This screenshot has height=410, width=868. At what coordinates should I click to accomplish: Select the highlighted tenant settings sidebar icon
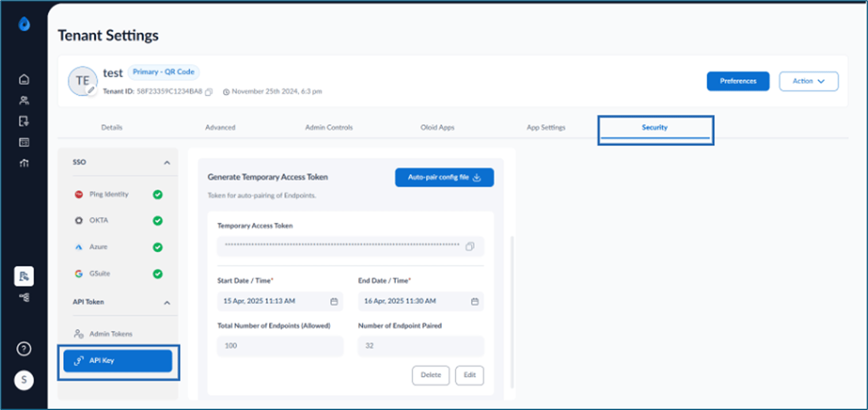(24, 276)
